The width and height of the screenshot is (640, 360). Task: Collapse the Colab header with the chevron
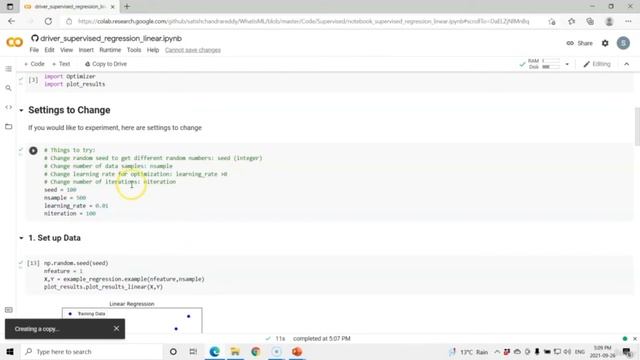[627, 64]
